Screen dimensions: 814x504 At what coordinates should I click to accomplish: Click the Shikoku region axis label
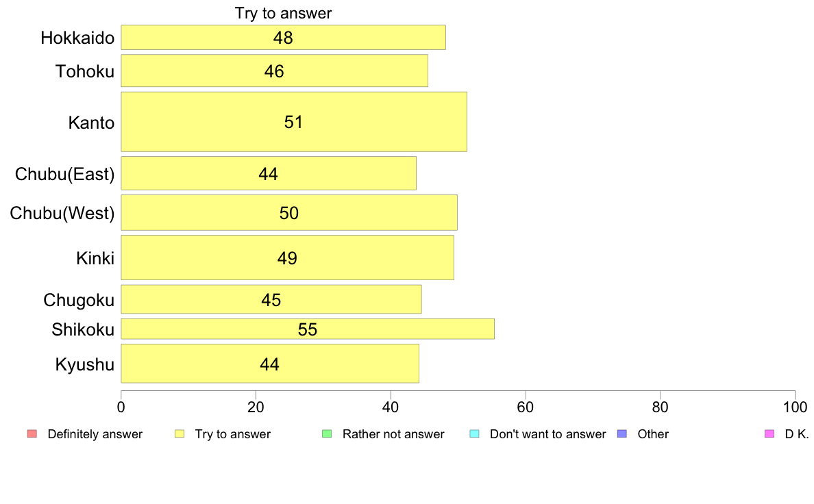point(83,329)
